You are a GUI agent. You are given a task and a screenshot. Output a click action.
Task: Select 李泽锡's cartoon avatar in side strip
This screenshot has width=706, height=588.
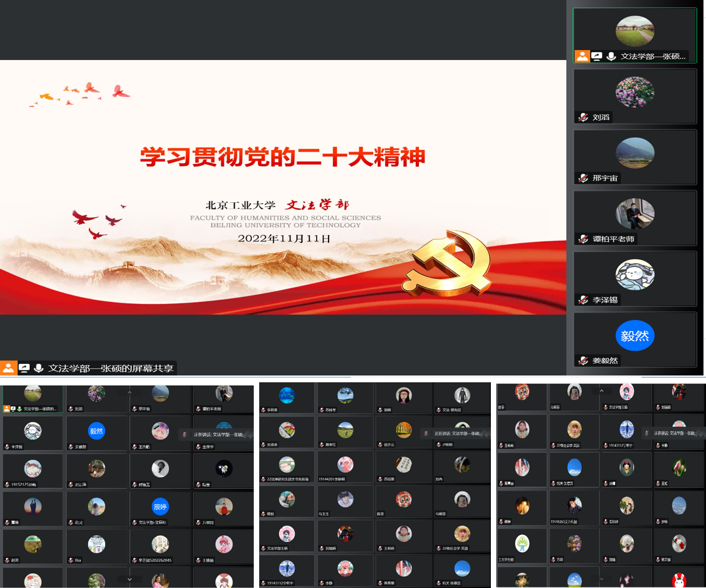[635, 275]
